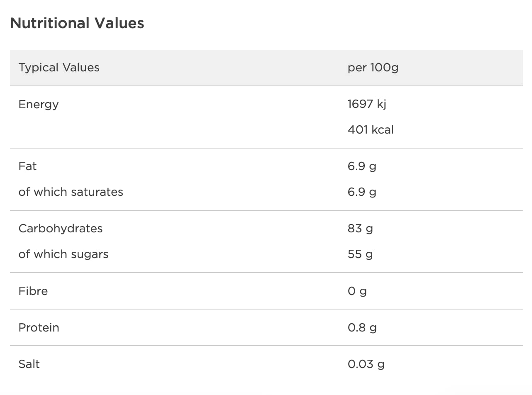Select the 'of which saturates' label

coord(71,192)
